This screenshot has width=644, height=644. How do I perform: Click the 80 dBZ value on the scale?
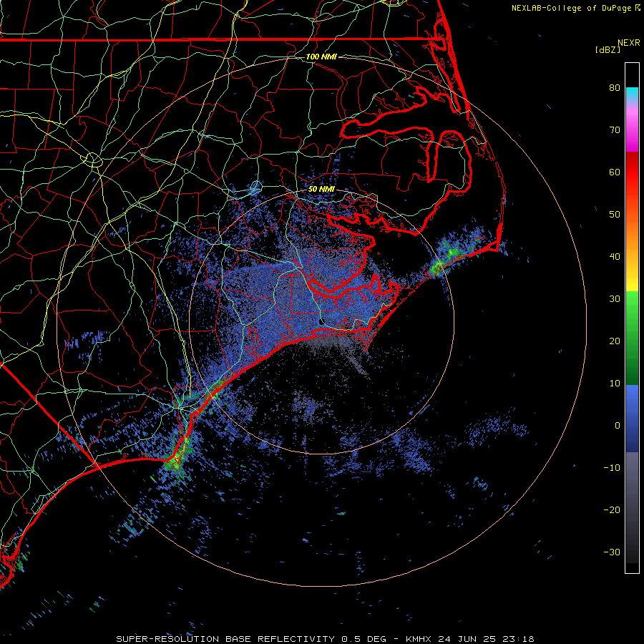615,88
